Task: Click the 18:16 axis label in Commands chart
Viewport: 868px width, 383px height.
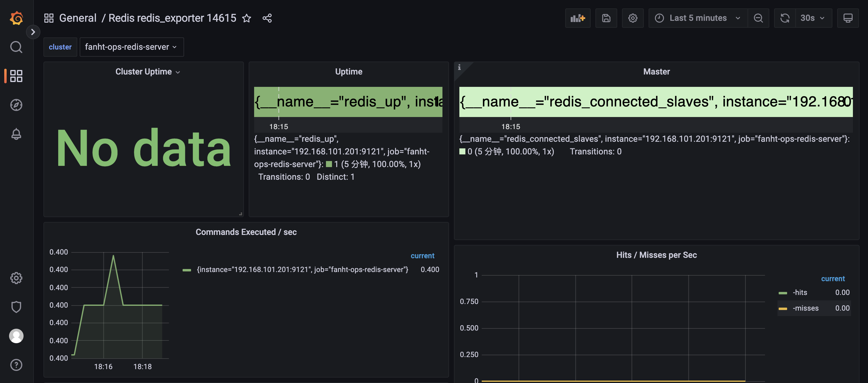Action: pos(103,367)
